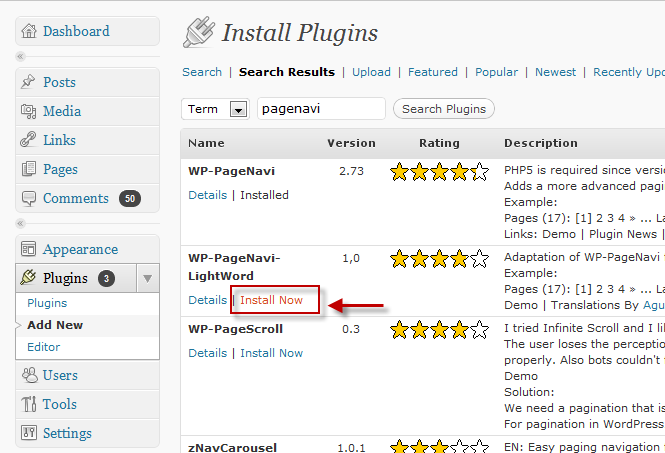Click the Tools wrench icon
Screen dimensions: 665x453
(x=29, y=404)
